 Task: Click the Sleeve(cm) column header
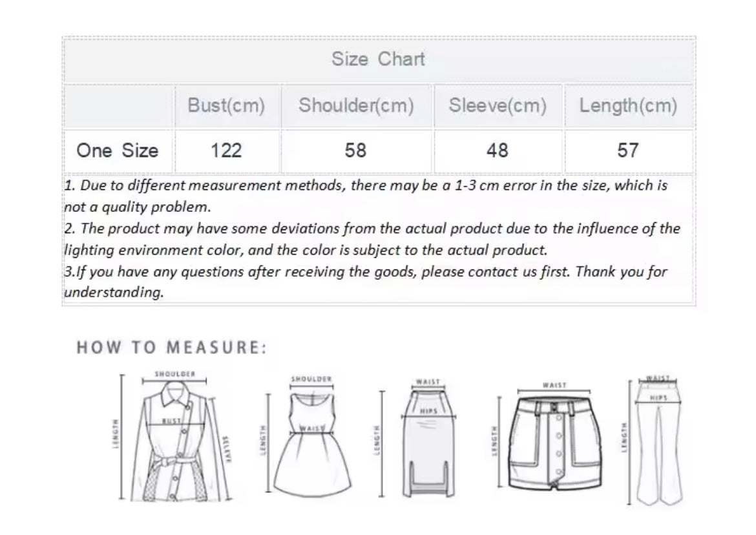click(x=498, y=106)
